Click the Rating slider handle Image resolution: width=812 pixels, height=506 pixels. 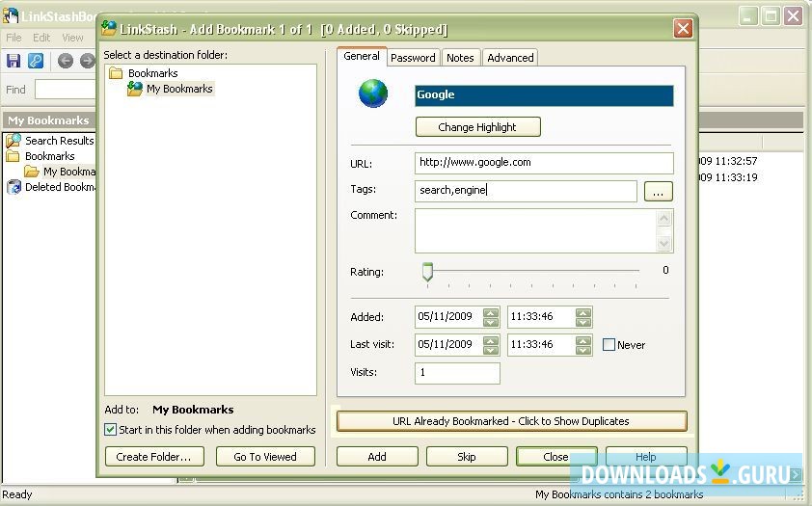(x=427, y=273)
